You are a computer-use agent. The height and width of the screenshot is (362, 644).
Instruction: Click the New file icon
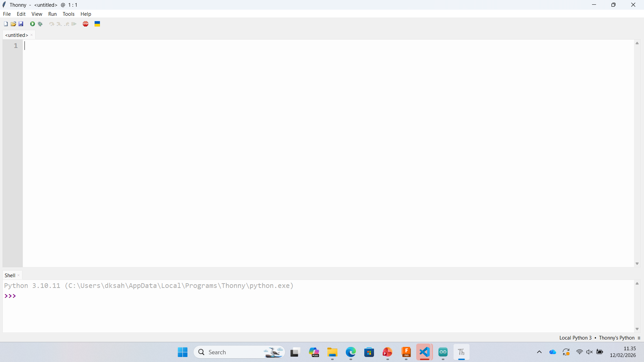coord(6,24)
